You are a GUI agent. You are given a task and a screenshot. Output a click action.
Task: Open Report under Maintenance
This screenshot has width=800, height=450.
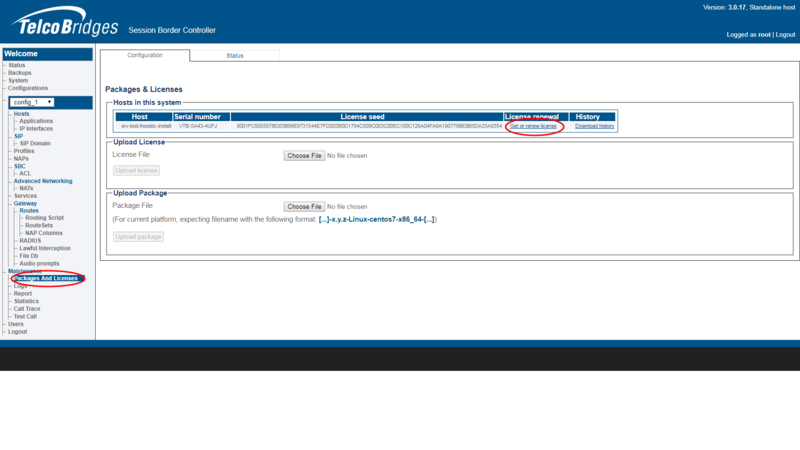pyautogui.click(x=22, y=294)
